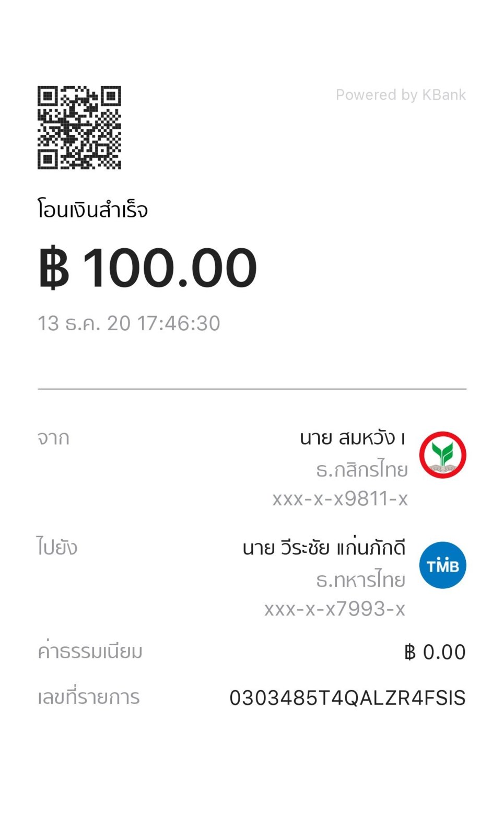Click the blue TMB bank logo
Screen dimensions: 504x836
442,565
